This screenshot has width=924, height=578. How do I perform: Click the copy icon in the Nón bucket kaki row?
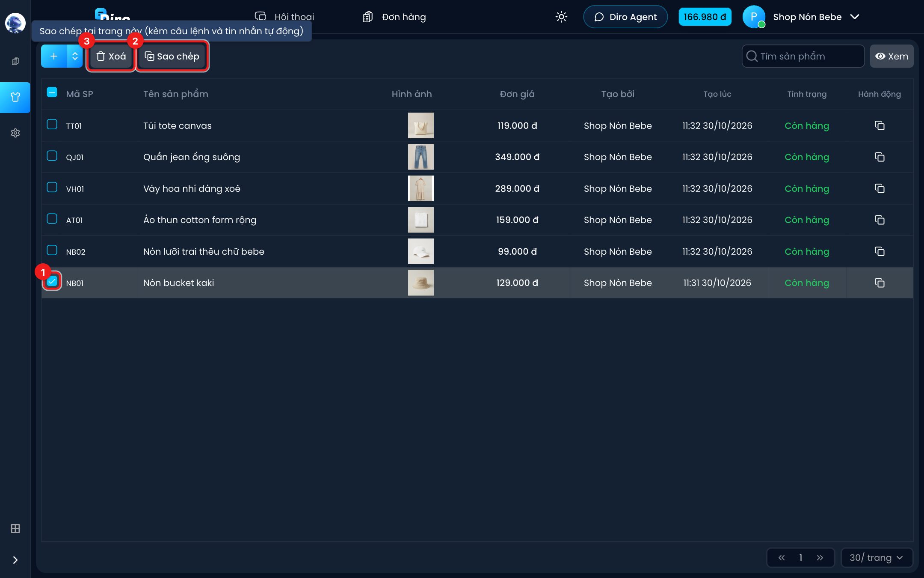tap(880, 283)
